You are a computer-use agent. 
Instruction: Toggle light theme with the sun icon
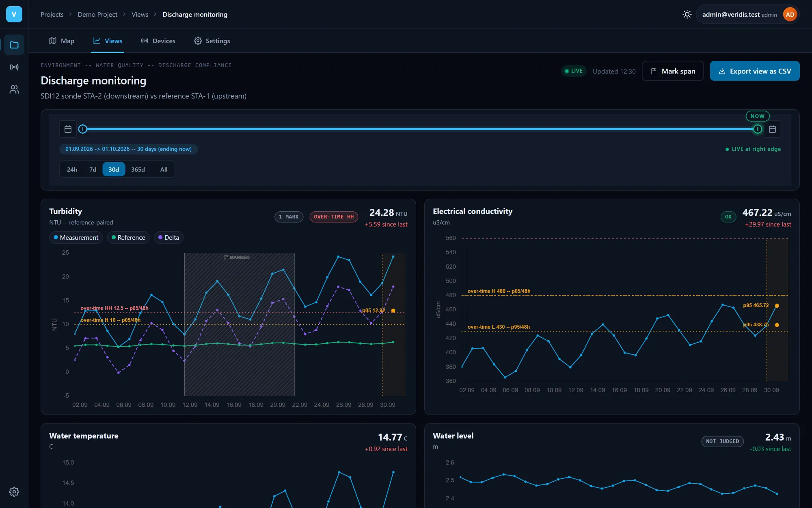[687, 14]
